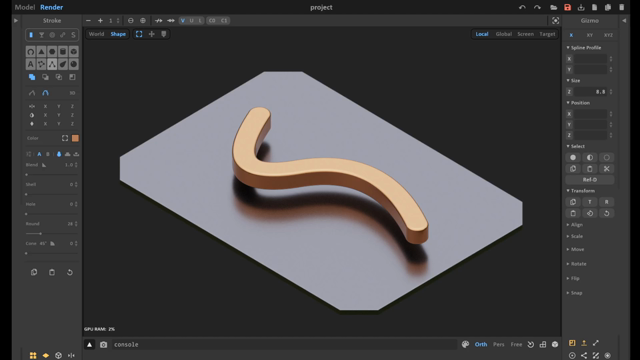Image resolution: width=640 pixels, height=360 pixels.
Task: Toggle the C1 continuity button
Action: click(224, 20)
